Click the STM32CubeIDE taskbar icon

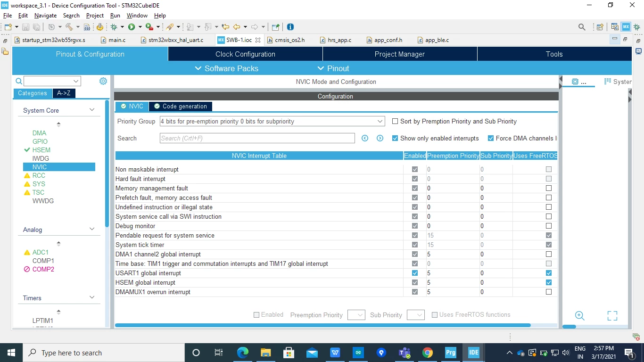point(473,353)
